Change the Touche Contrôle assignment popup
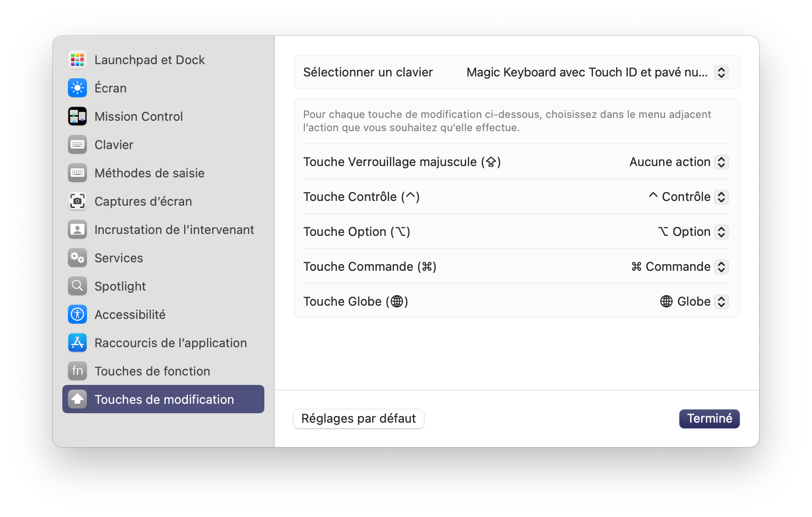This screenshot has height=517, width=812. (x=688, y=197)
